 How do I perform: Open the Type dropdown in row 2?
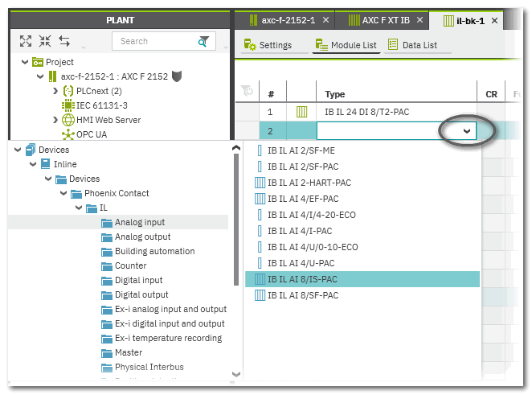466,130
